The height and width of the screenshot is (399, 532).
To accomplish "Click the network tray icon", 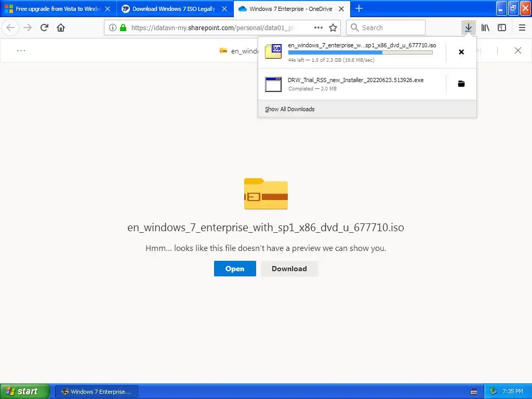I will 494,392.
